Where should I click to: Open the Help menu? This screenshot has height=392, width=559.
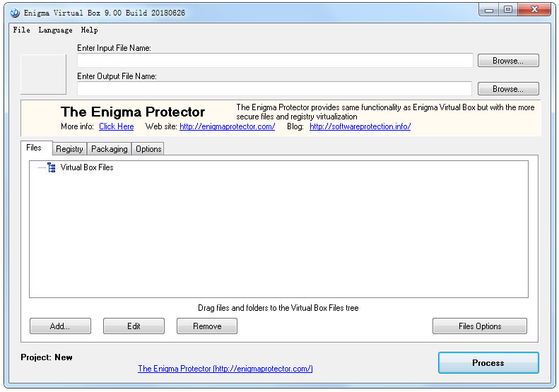coord(89,30)
